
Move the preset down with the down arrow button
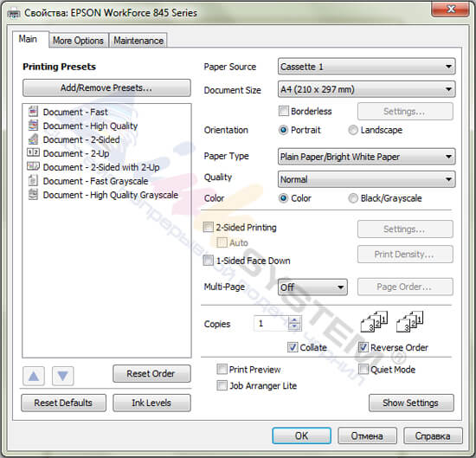click(63, 376)
